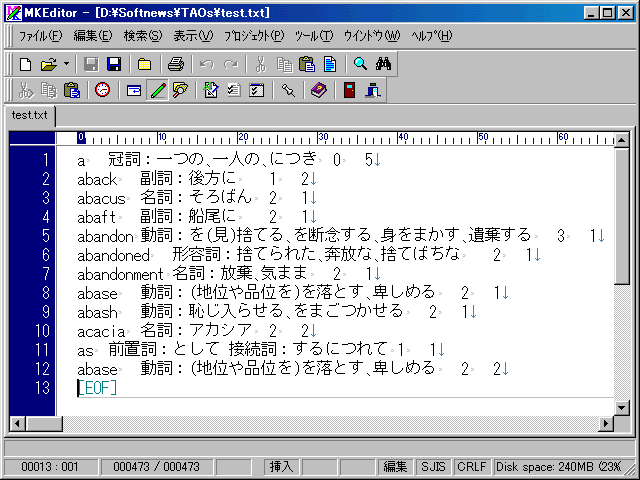Open search with the magnifying glass icon
The image size is (640, 480).
click(x=360, y=64)
